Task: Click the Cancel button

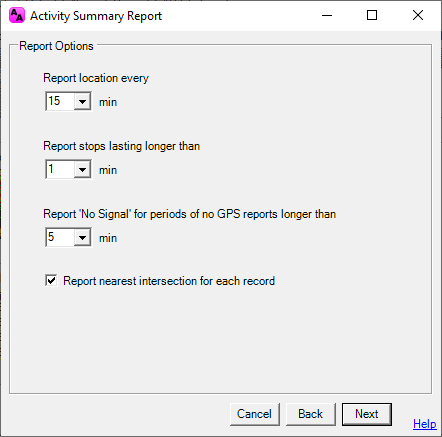Action: (255, 414)
